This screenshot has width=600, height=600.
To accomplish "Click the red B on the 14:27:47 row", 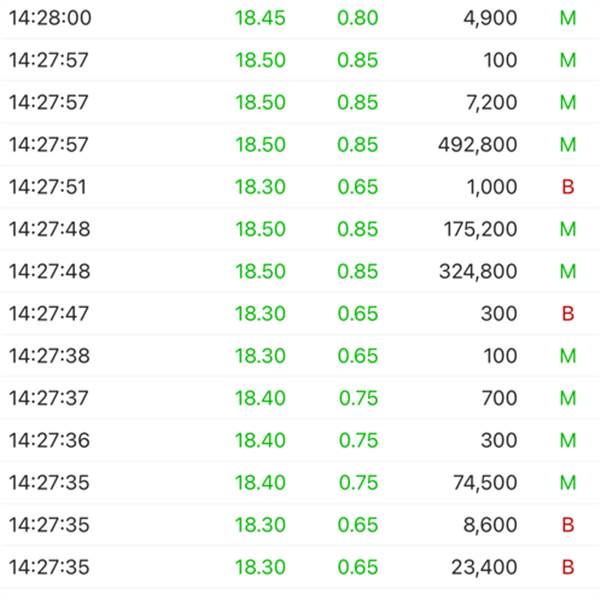I will pyautogui.click(x=568, y=314).
